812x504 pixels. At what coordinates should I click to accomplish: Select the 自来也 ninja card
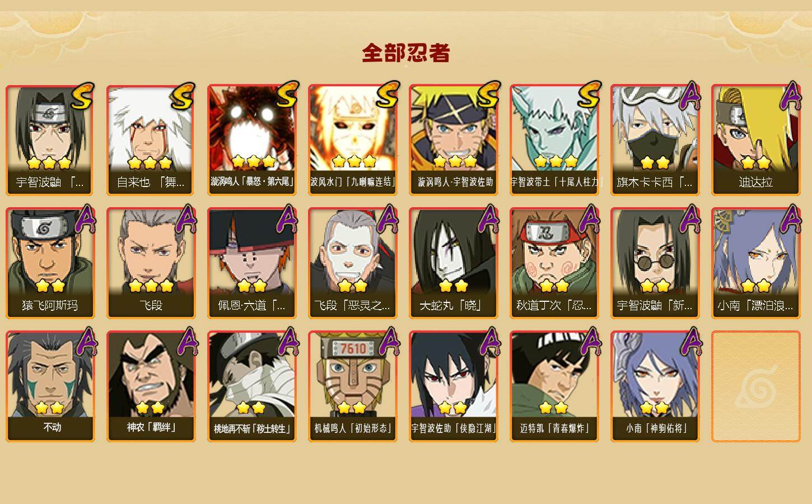pos(151,140)
